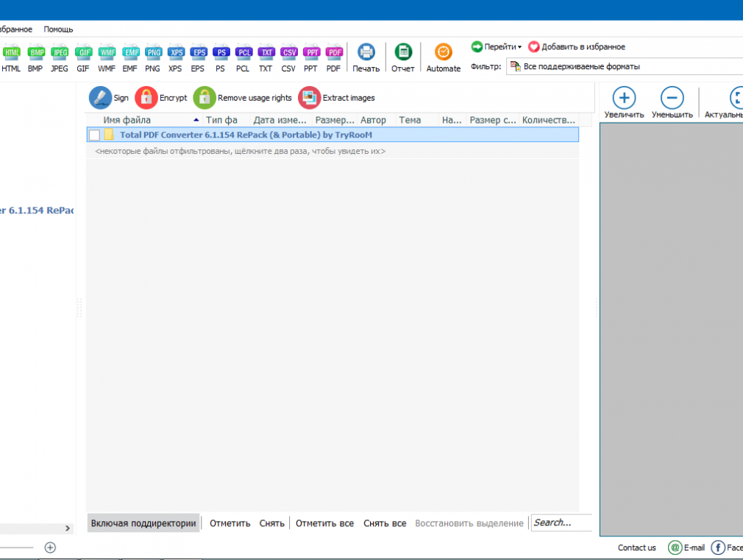Zoom in with Увеличить button
The image size is (743, 560).
coord(624,102)
